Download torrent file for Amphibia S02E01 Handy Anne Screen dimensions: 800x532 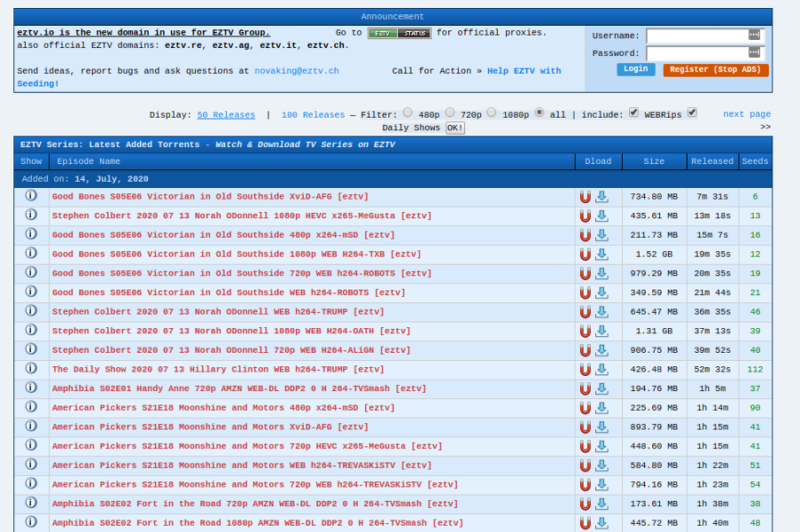pos(602,388)
